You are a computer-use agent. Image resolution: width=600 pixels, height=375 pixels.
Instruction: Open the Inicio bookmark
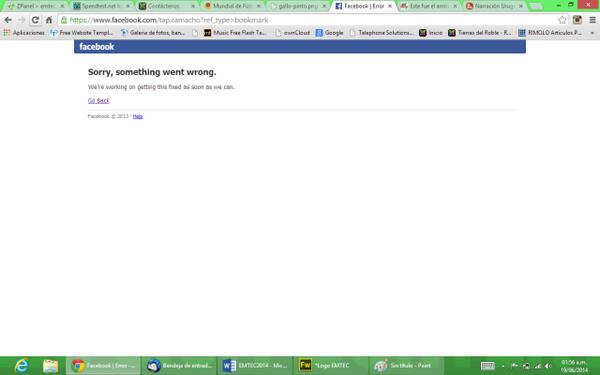(430, 33)
